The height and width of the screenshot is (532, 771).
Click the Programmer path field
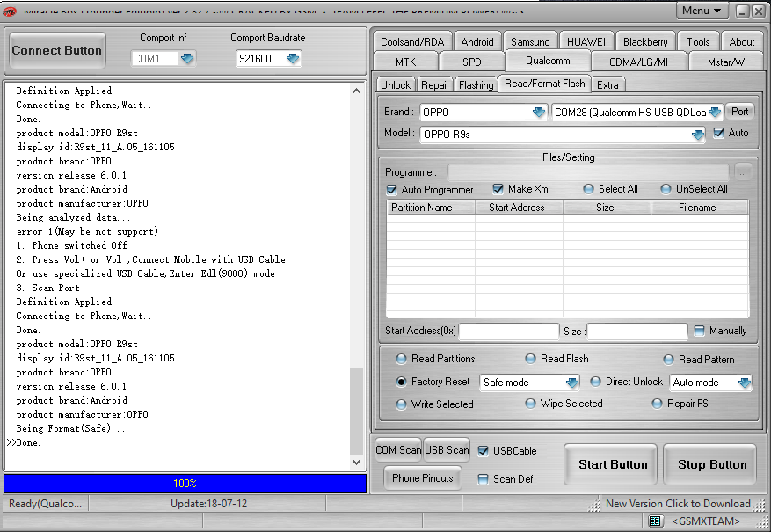[588, 172]
